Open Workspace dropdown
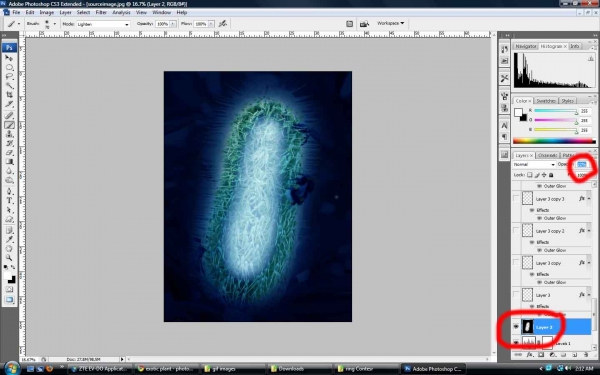Viewport: 600px width, 375px height. tap(390, 23)
